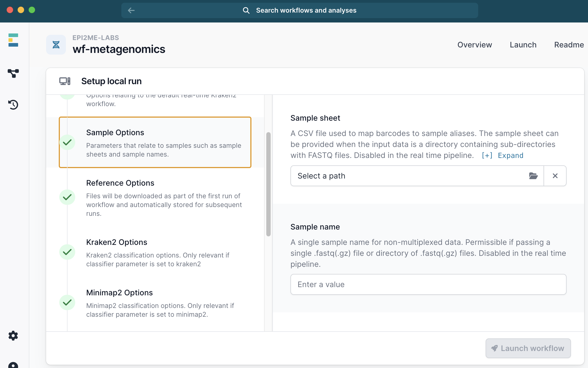Open the analysis History icon
The image size is (588, 368).
(x=13, y=105)
